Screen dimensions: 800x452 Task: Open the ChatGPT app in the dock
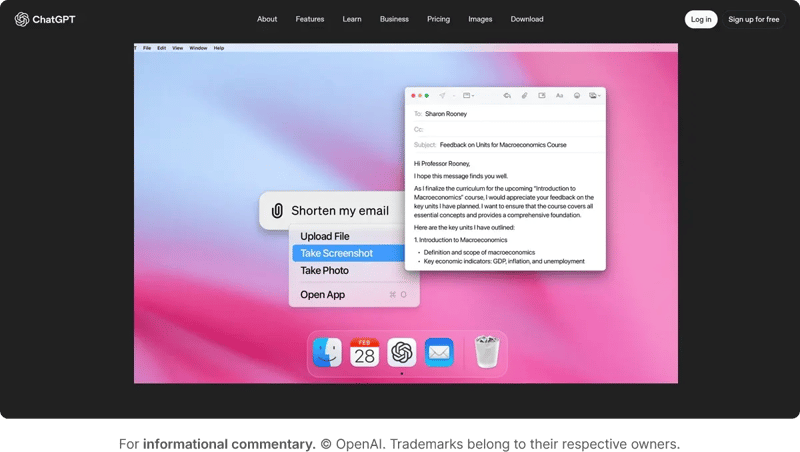point(402,353)
